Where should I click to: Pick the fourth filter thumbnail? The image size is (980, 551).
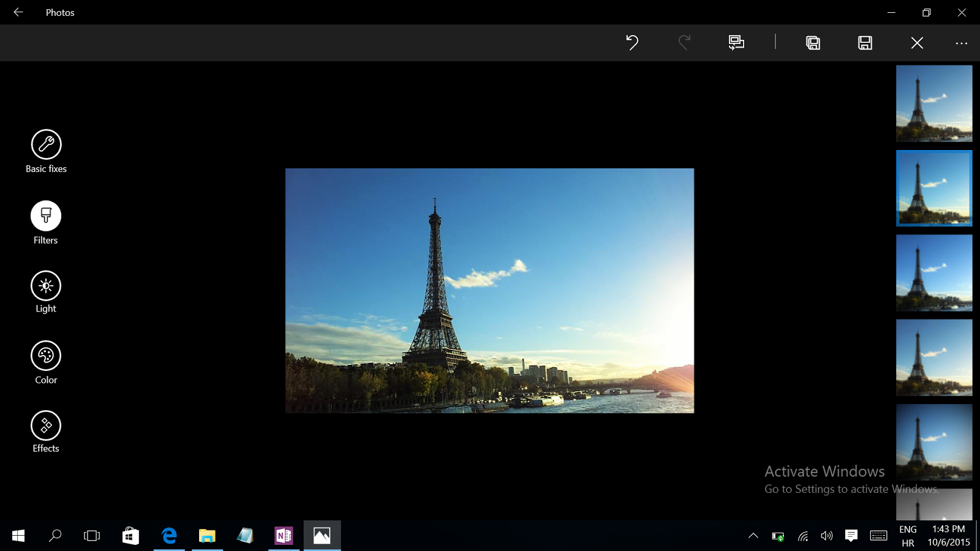pyautogui.click(x=934, y=357)
